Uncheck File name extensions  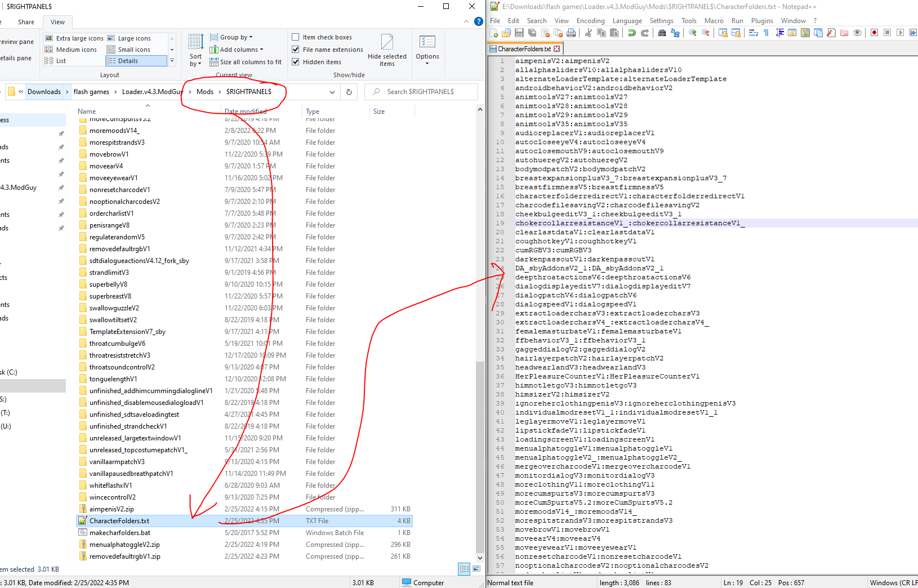pyautogui.click(x=296, y=50)
